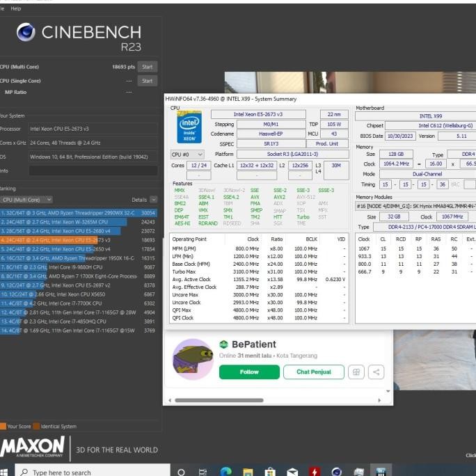Click the horizontal scrollbar under seller card
This screenshot has width=476, height=476.
(x=219, y=400)
